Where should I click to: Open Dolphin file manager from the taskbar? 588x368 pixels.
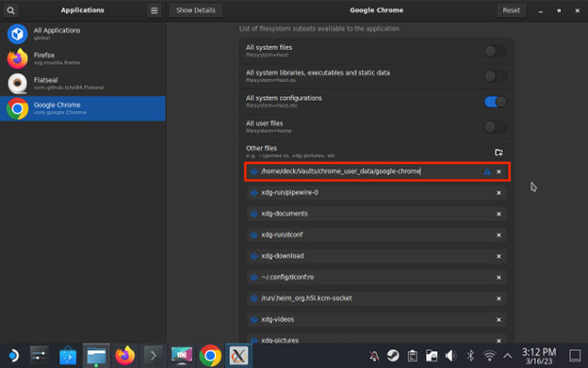click(96, 356)
